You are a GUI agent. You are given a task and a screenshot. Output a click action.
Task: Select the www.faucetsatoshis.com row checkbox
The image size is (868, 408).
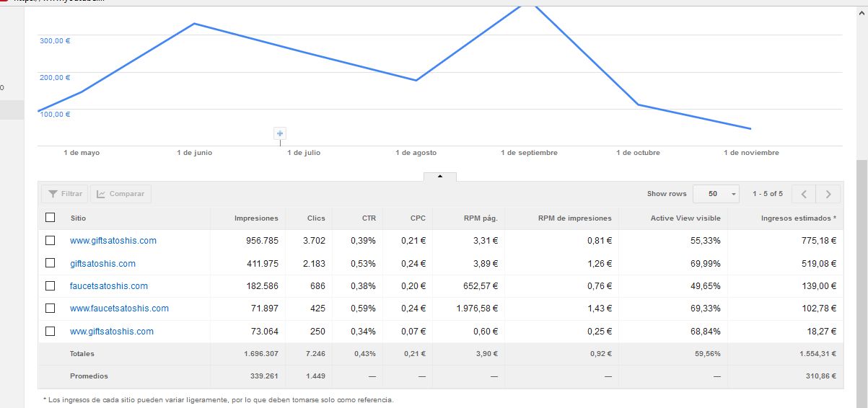point(50,309)
